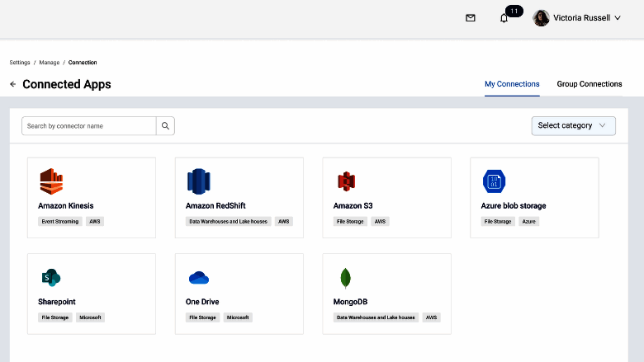The width and height of the screenshot is (644, 362).
Task: Open Settings in the breadcrumb
Action: (20, 63)
